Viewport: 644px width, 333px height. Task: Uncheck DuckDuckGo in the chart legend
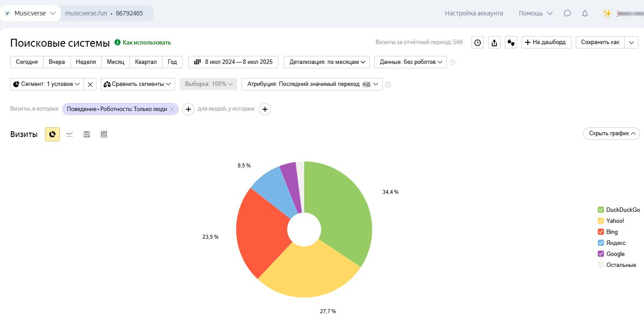coord(601,210)
